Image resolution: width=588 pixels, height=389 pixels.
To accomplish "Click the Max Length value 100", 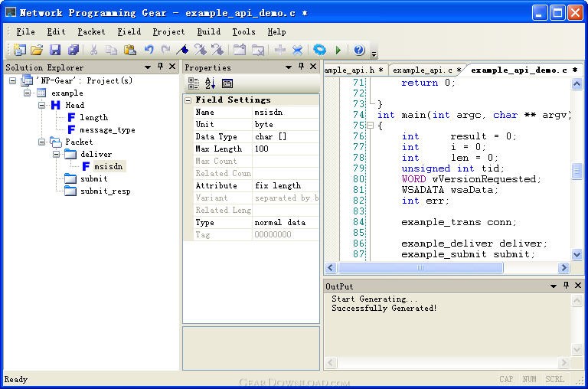I will click(x=286, y=149).
